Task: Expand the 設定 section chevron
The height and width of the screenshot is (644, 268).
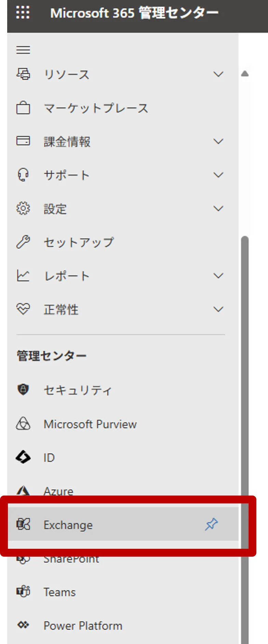Action: tap(218, 209)
